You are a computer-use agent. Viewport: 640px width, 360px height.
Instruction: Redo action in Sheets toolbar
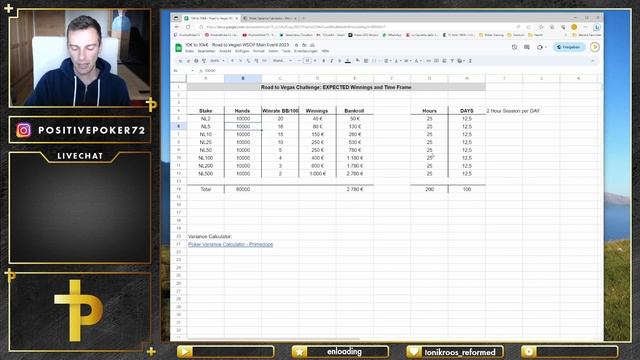188,61
